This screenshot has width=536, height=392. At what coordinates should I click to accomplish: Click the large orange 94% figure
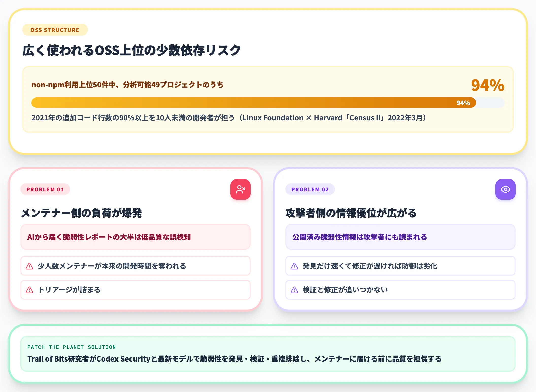click(488, 85)
